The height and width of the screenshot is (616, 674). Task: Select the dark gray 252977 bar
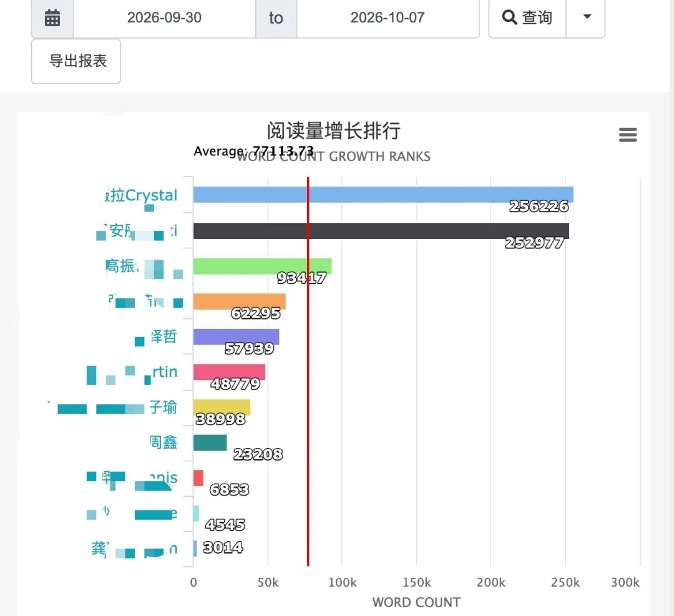pos(381,231)
